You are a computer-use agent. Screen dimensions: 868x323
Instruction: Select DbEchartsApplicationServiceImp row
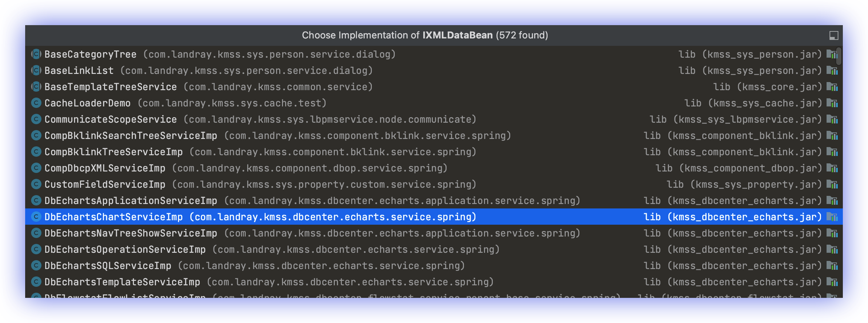point(434,201)
